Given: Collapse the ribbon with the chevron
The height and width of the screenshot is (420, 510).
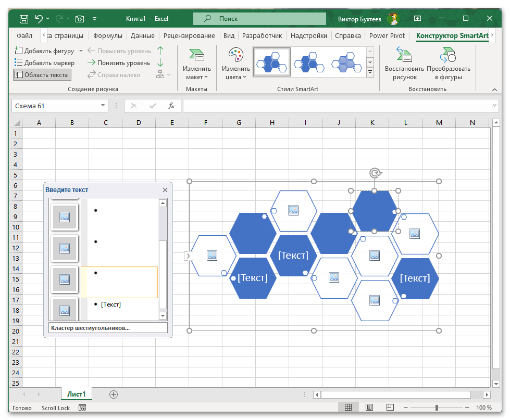Looking at the screenshot, I should coord(494,90).
